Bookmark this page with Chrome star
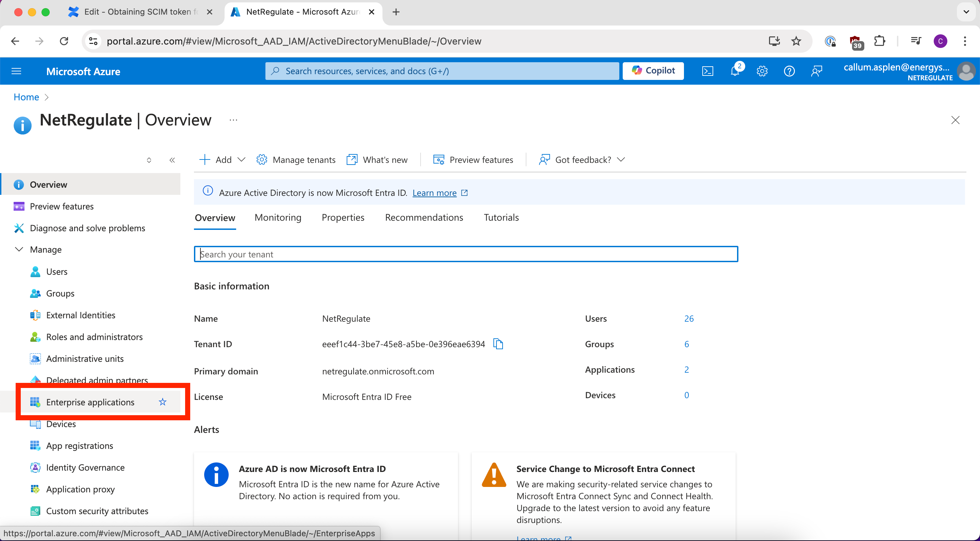Image resolution: width=980 pixels, height=541 pixels. click(796, 41)
